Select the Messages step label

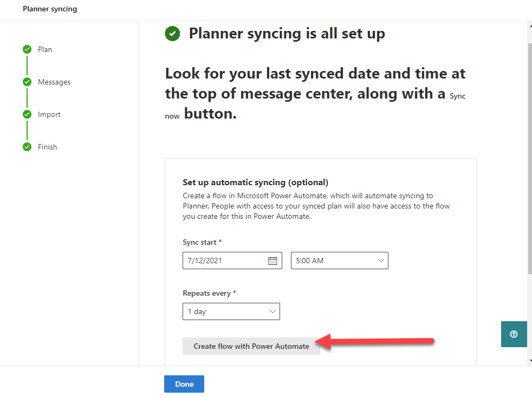coord(54,82)
